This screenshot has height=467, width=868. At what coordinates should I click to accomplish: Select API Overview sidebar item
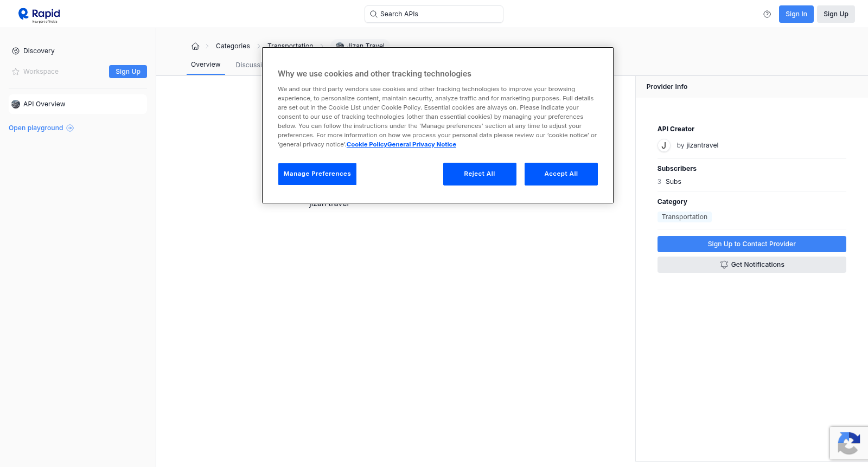click(x=78, y=104)
